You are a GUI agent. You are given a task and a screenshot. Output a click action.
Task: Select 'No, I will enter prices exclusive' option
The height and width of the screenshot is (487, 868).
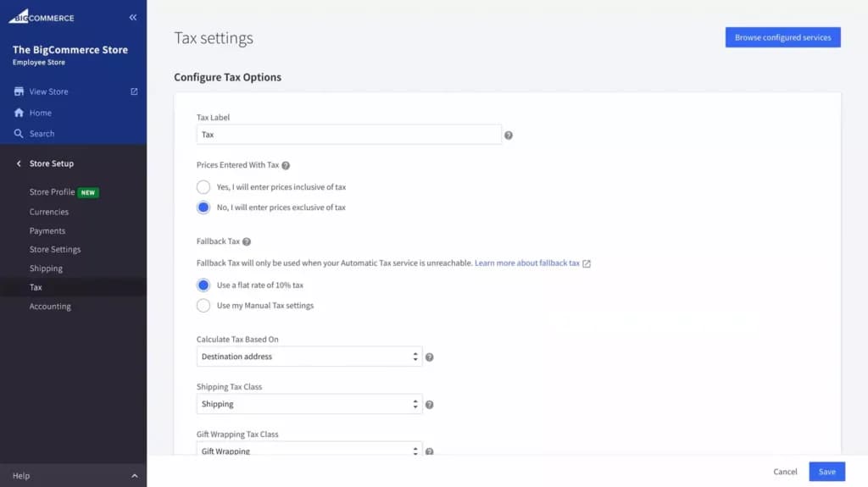(x=203, y=208)
